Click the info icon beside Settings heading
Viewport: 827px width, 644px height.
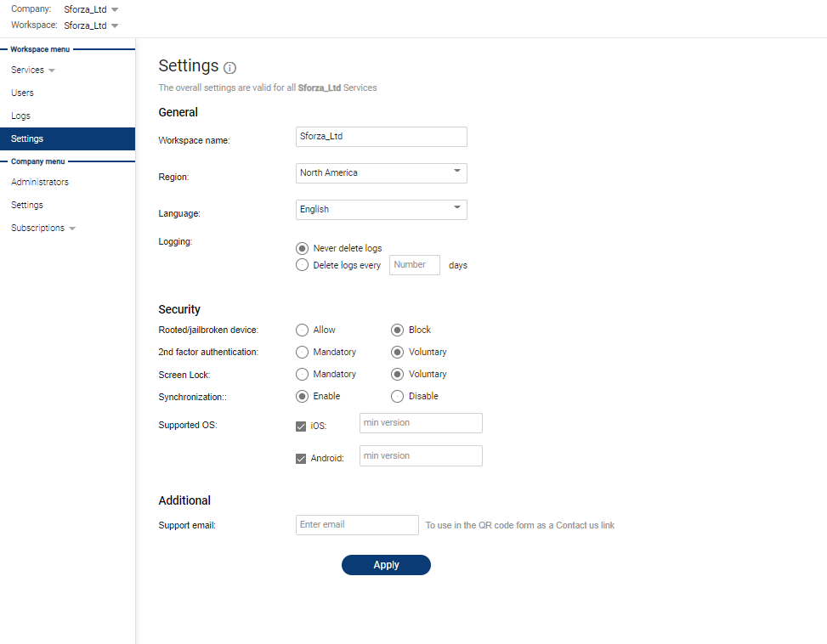[229, 68]
